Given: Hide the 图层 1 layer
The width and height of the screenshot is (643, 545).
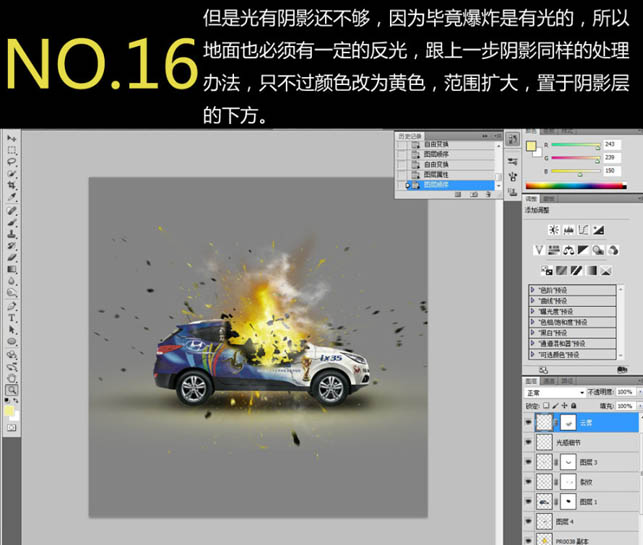Looking at the screenshot, I should pos(529,501).
